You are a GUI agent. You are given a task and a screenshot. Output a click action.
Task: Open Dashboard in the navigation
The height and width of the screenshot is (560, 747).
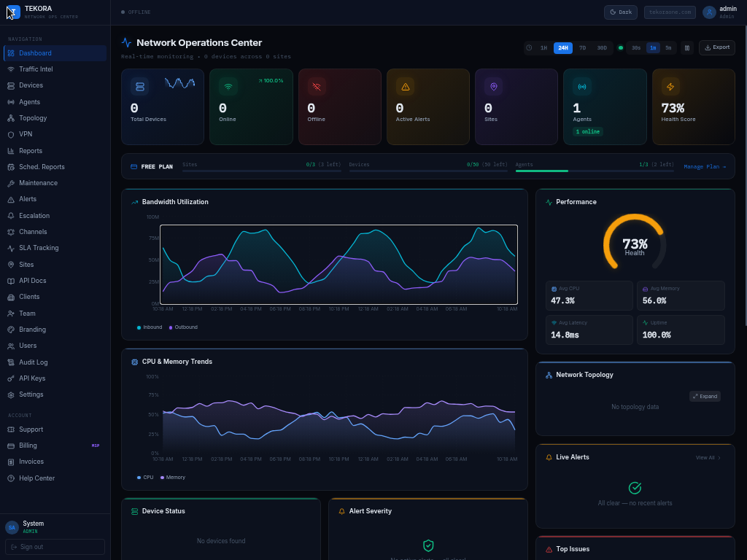pos(55,52)
